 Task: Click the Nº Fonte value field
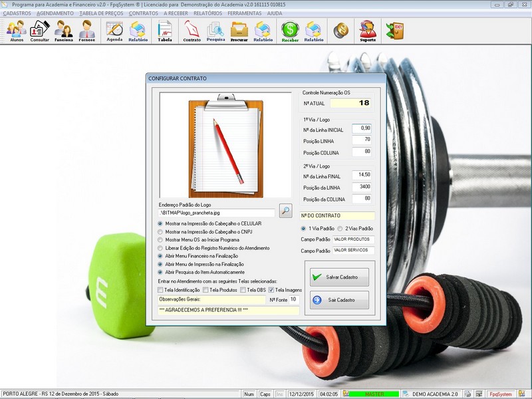(293, 300)
